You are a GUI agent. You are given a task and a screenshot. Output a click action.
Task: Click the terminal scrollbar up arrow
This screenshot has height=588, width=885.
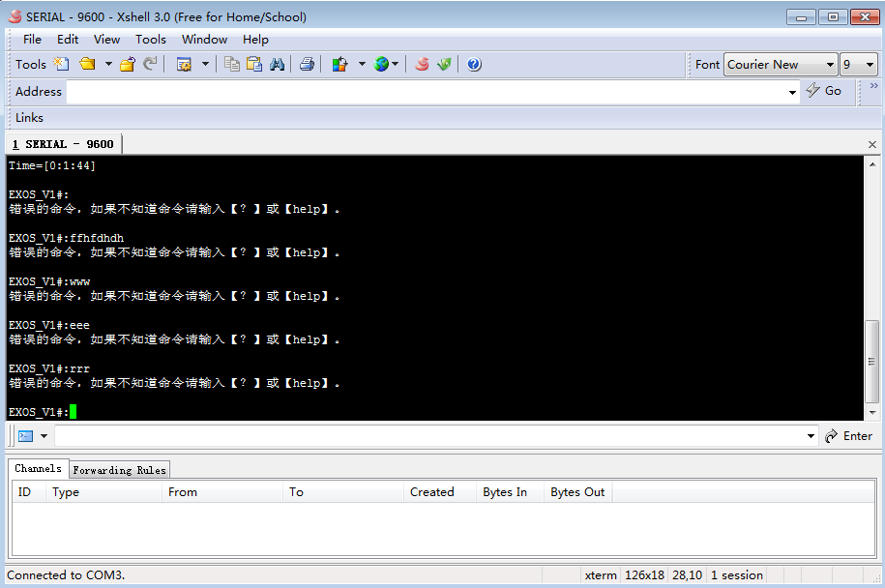click(872, 164)
